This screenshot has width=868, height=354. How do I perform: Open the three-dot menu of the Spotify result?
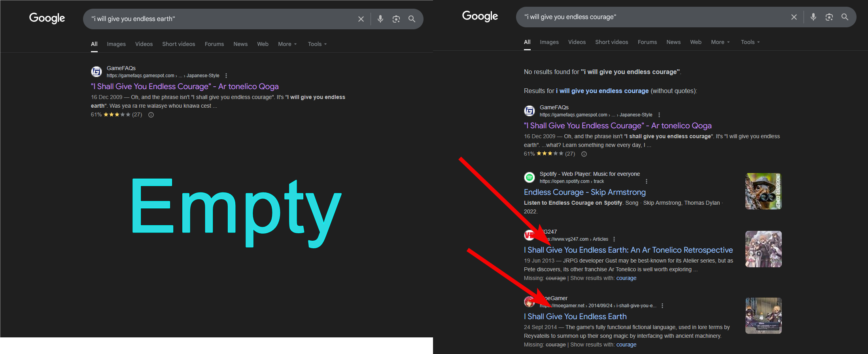click(x=647, y=181)
